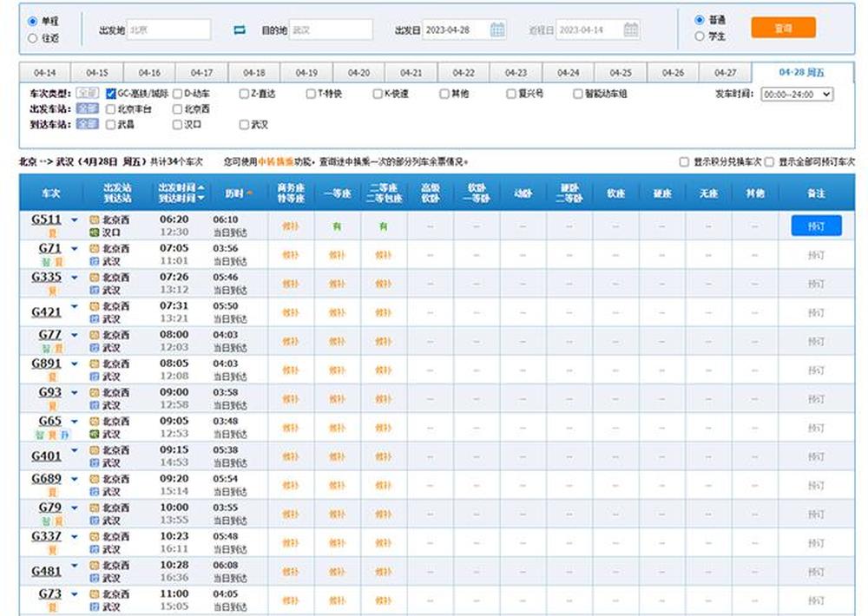Image resolution: width=868 pixels, height=616 pixels.
Task: Open the calendar icon next to 出发日
Action: click(497, 28)
